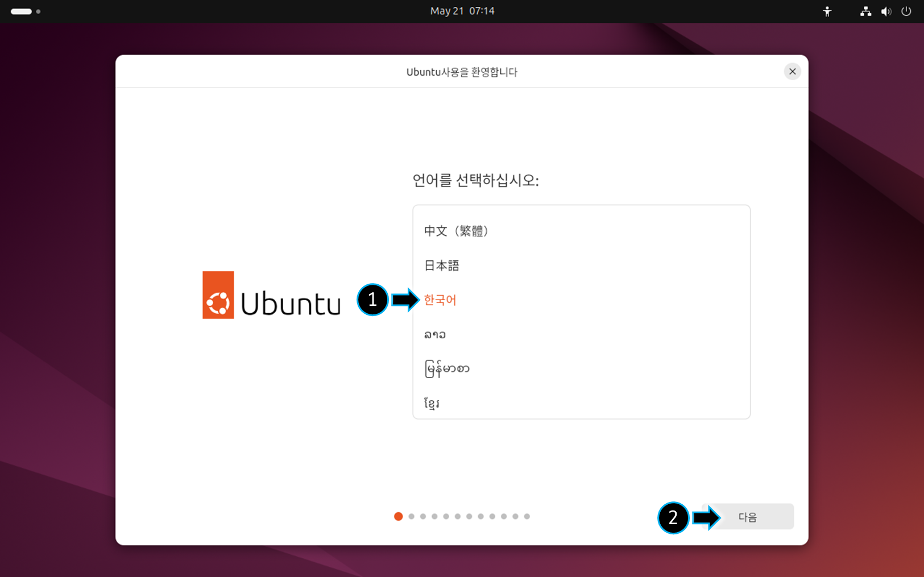
Task: Choose 中文（繁體）as the language
Action: (581, 231)
